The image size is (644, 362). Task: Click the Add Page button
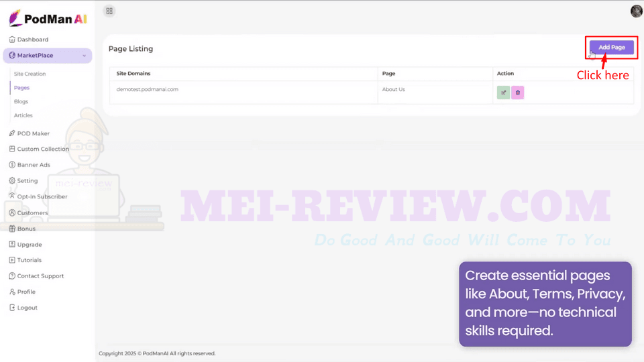612,47
